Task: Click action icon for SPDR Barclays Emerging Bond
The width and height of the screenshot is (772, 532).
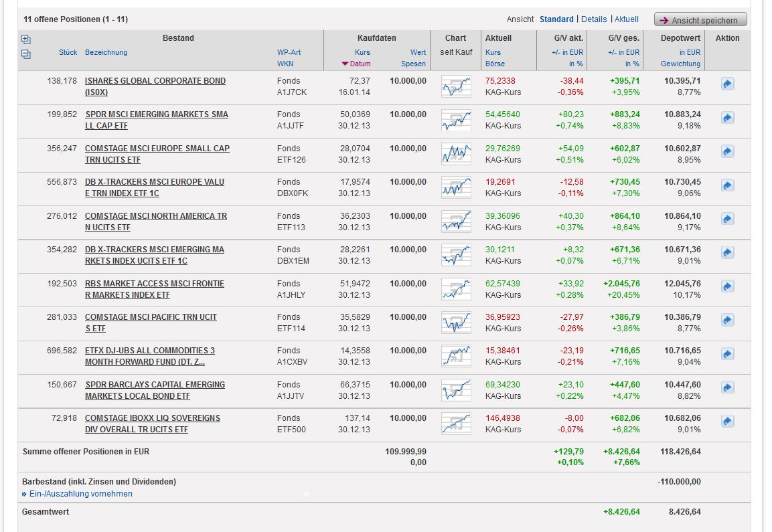Action: 727,387
